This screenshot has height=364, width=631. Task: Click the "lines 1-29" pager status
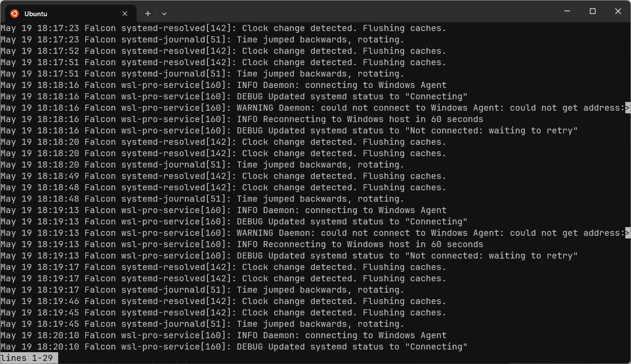pyautogui.click(x=27, y=358)
